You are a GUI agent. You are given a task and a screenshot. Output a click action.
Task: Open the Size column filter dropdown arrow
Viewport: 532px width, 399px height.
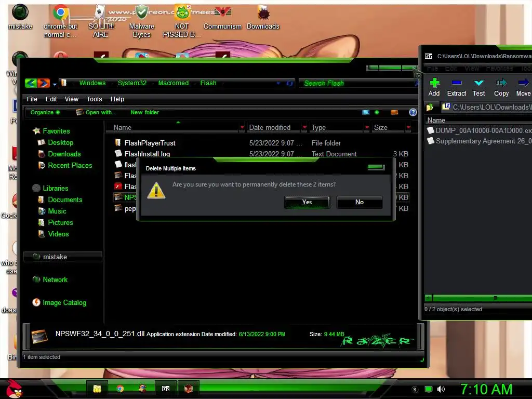pyautogui.click(x=408, y=128)
